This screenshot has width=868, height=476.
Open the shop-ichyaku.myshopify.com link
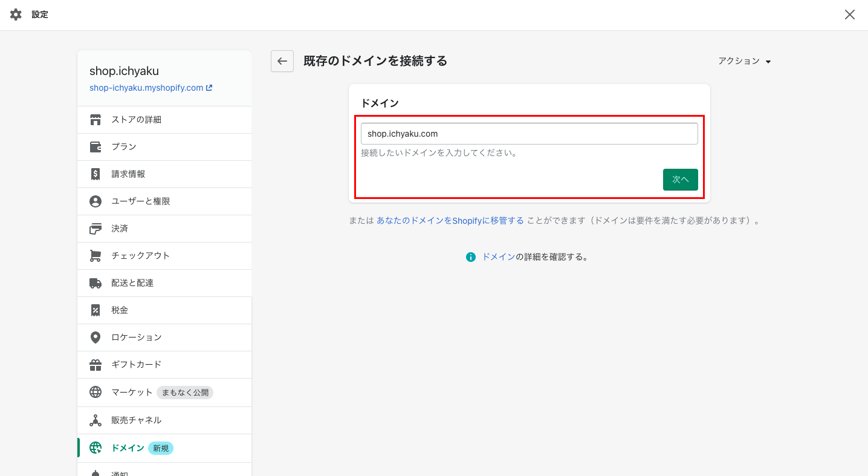[146, 88]
